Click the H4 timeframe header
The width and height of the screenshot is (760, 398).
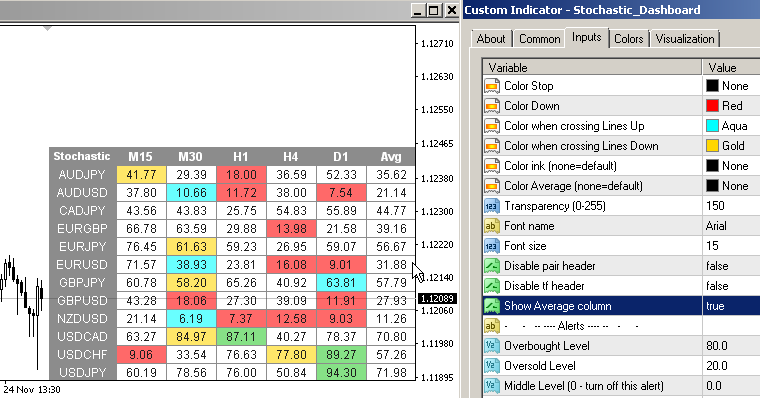tap(290, 157)
